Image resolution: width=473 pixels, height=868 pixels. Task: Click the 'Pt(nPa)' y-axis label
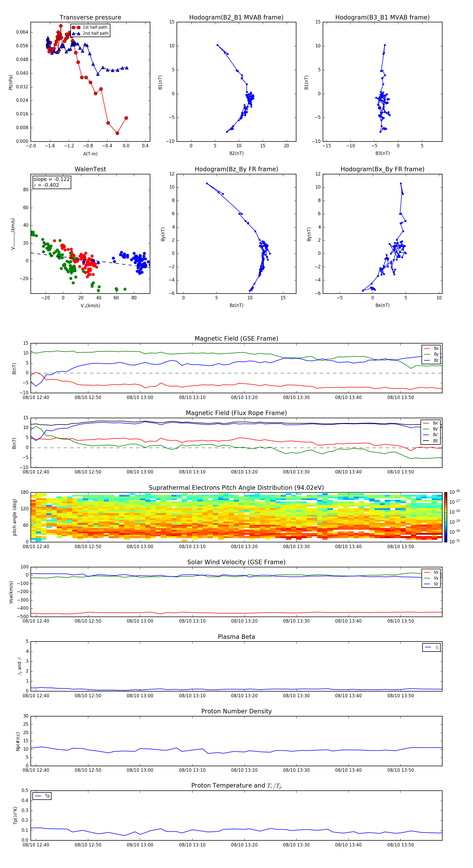(x=11, y=82)
